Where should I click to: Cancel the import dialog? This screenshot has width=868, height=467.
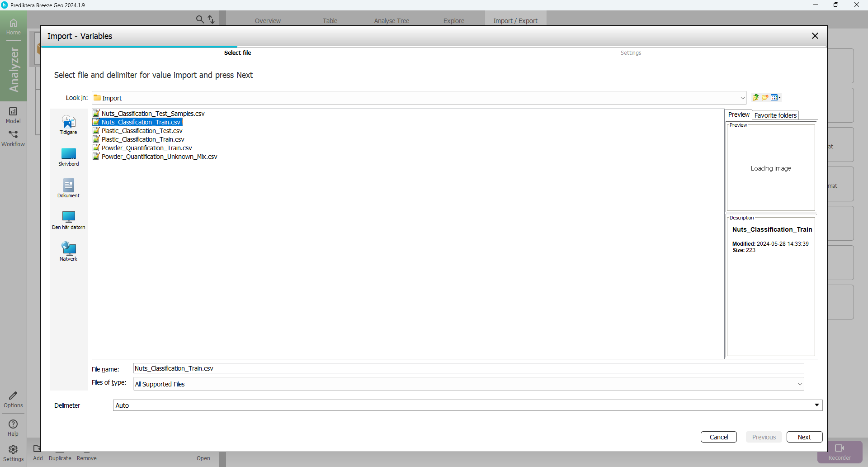[x=718, y=437]
